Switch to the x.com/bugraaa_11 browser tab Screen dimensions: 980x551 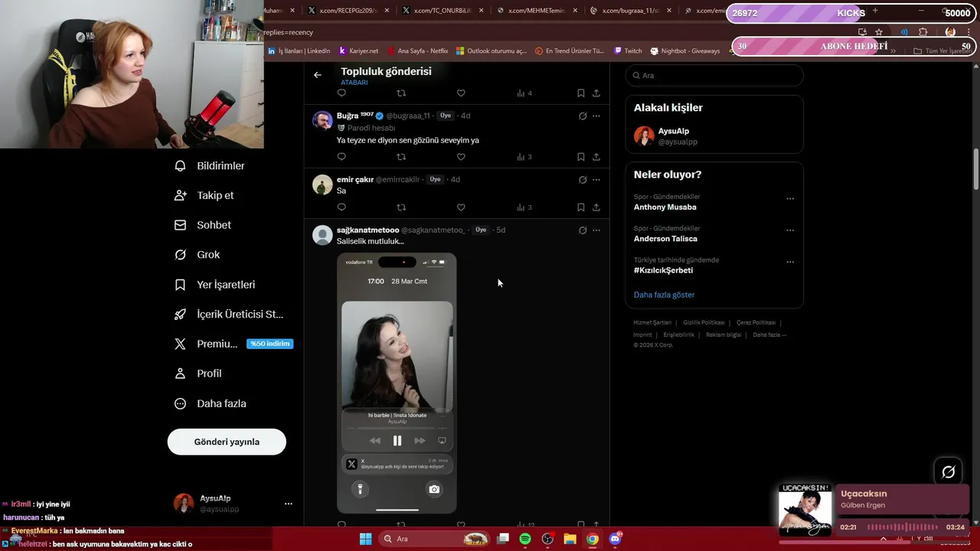[630, 11]
